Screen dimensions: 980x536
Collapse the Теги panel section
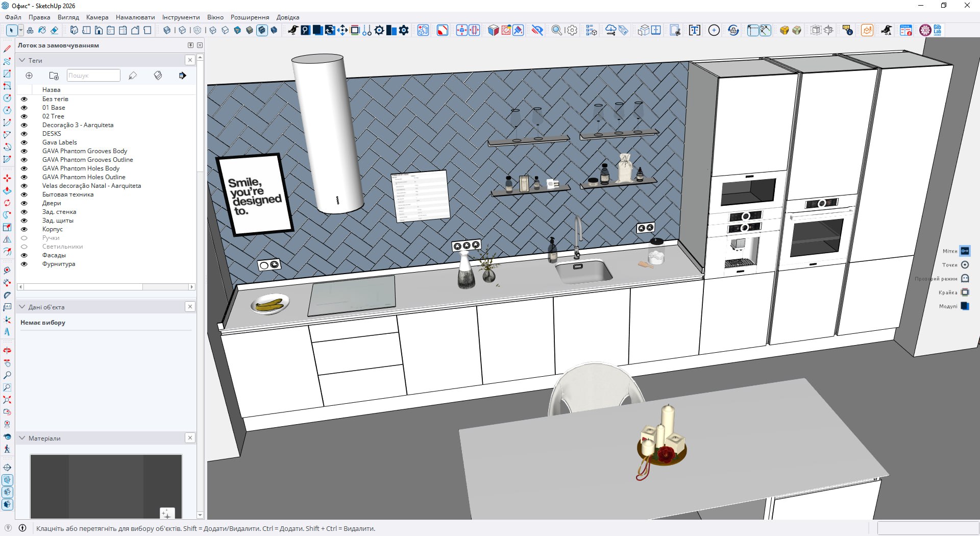(x=22, y=60)
